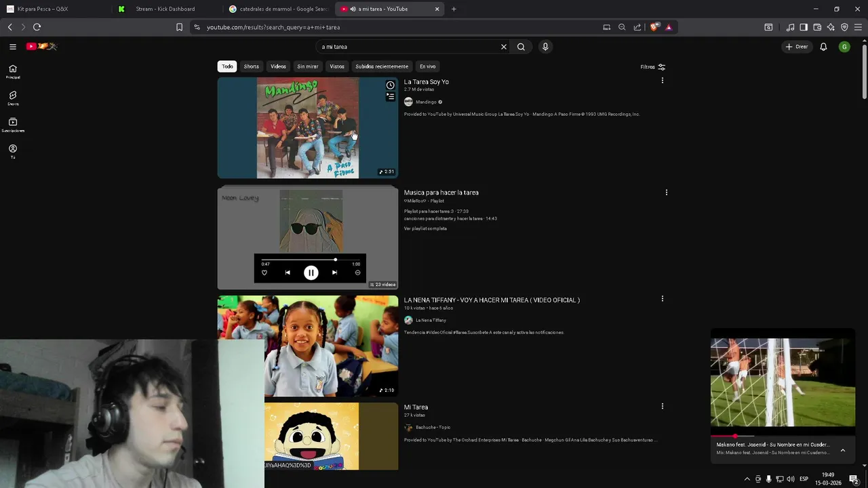Open the YouTube hamburger guide menu
The height and width of the screenshot is (488, 868).
coord(12,47)
